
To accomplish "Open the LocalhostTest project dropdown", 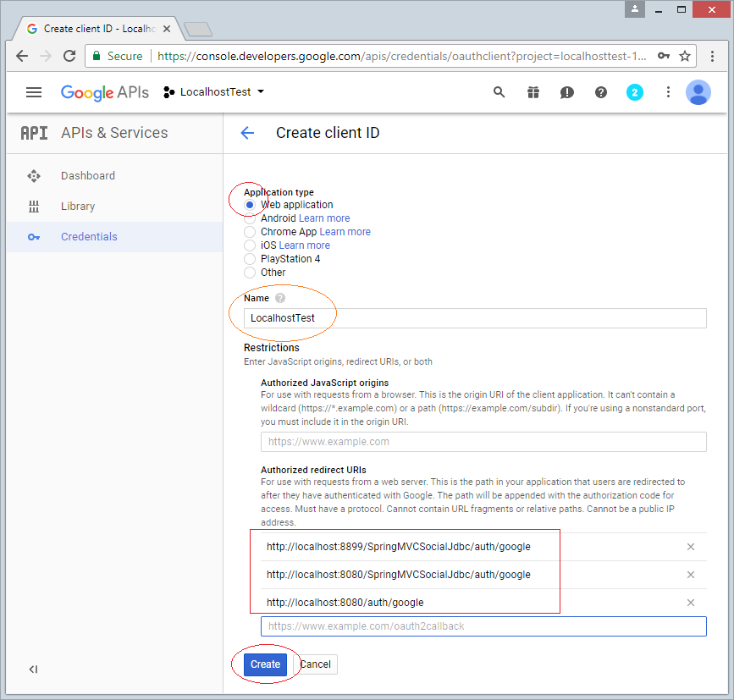I will 214,92.
